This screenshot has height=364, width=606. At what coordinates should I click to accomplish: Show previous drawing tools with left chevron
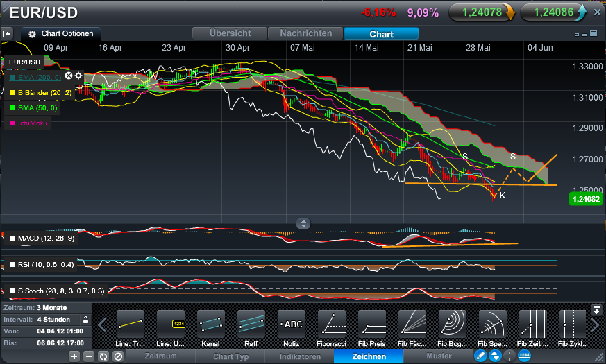point(102,325)
